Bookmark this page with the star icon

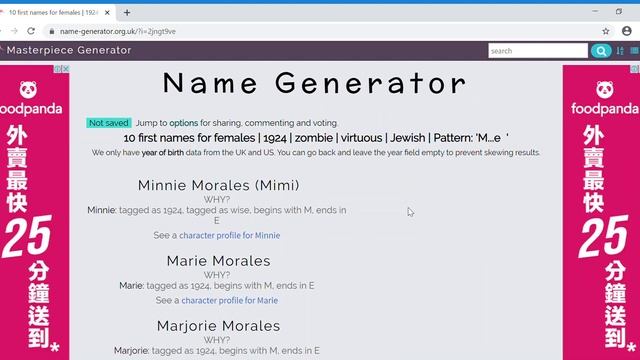point(606,31)
